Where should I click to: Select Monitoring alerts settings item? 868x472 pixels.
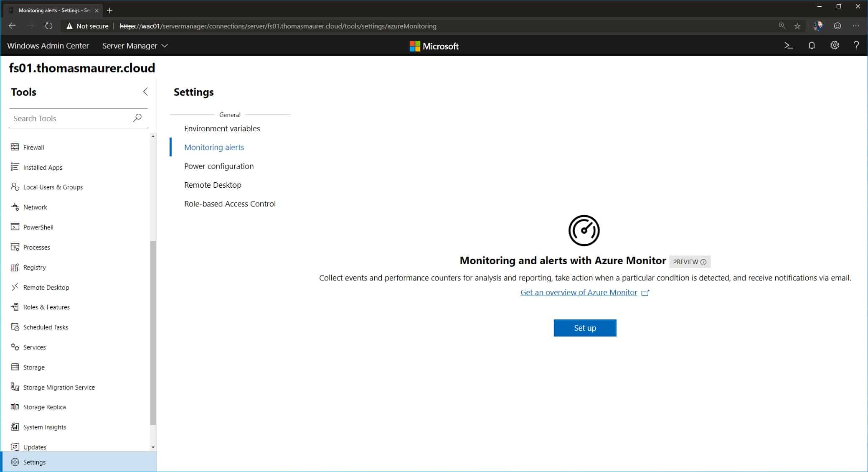point(214,146)
